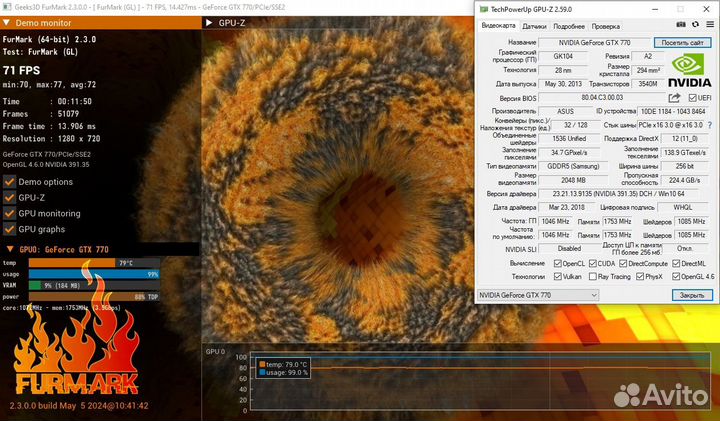Click the WHQL digital signature field
This screenshot has height=421, width=720.
click(683, 208)
